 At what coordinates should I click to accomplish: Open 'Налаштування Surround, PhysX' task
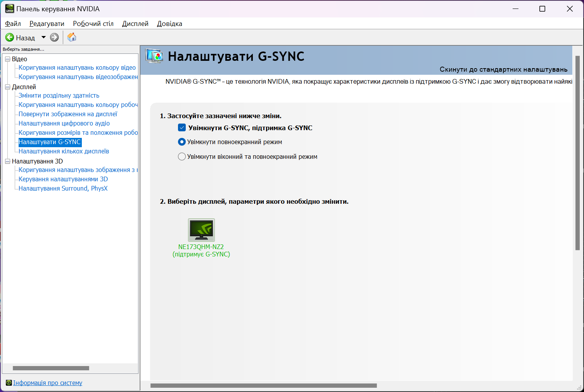pos(63,188)
